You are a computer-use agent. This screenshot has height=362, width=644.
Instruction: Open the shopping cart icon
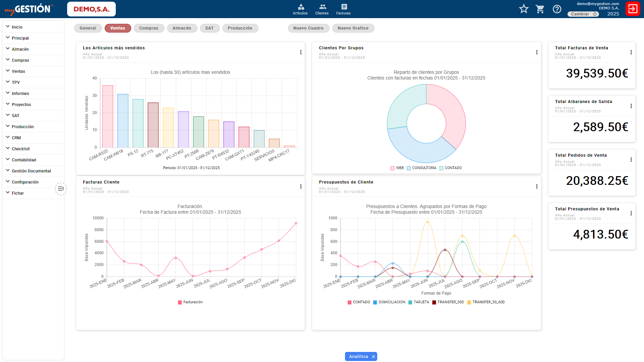click(x=540, y=9)
